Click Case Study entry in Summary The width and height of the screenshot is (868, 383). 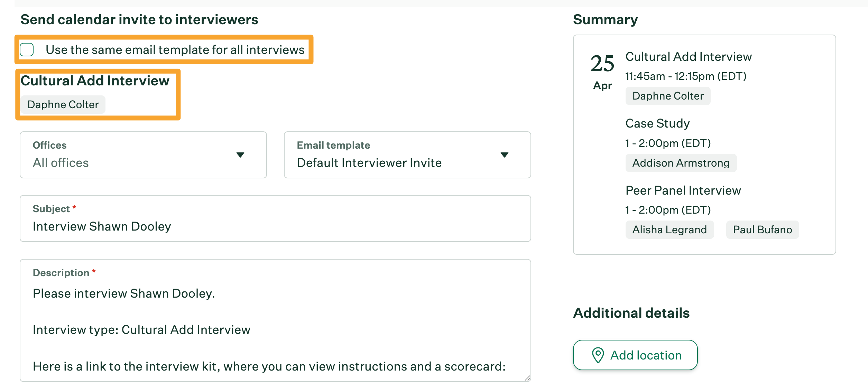coord(657,123)
